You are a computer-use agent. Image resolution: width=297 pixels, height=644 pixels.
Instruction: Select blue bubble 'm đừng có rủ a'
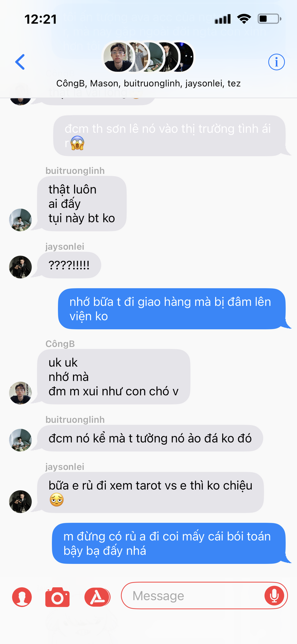(169, 543)
